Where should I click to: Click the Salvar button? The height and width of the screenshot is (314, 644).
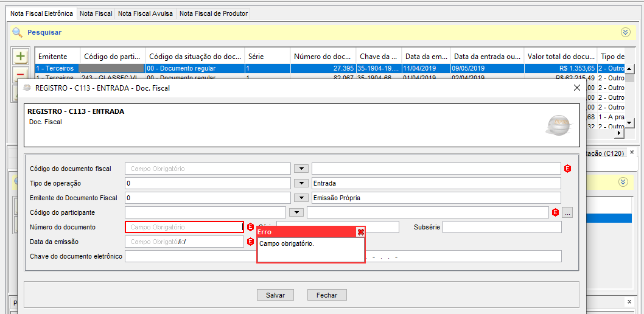pyautogui.click(x=275, y=295)
